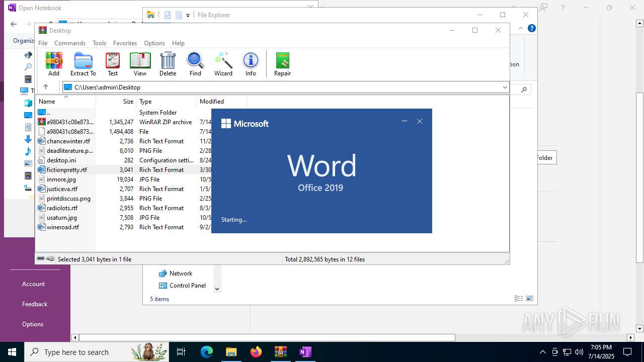Run the Test archive tool
The height and width of the screenshot is (362, 644).
[113, 64]
